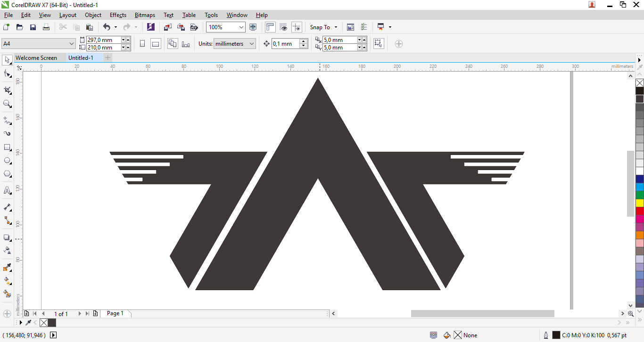The width and height of the screenshot is (644, 342).
Task: Open the Units dropdown showing millimeters
Action: [x=234, y=43]
